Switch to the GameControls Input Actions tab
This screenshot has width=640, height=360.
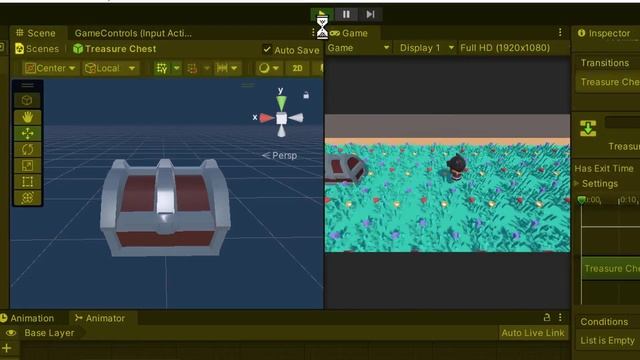[133, 33]
